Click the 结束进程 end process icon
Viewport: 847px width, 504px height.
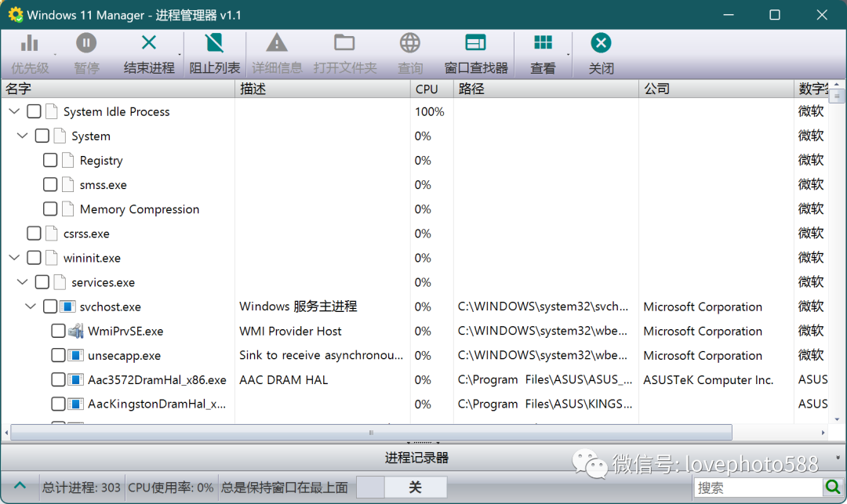148,42
